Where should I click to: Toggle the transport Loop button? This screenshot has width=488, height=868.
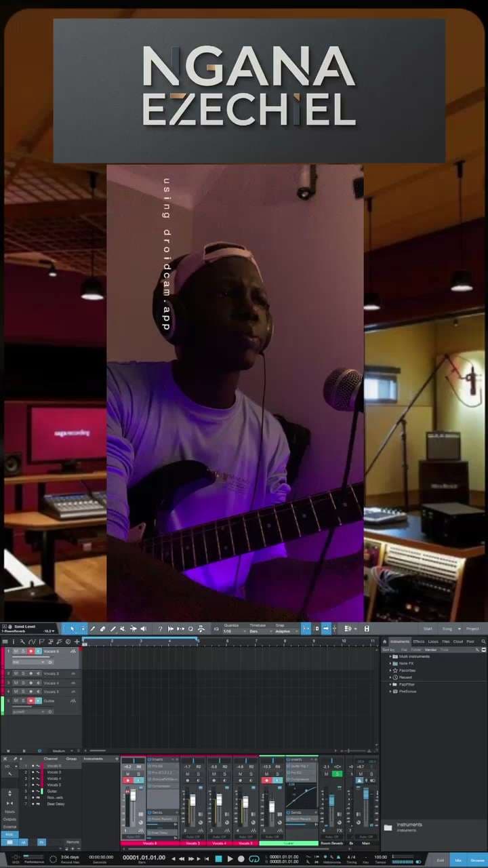(x=254, y=859)
